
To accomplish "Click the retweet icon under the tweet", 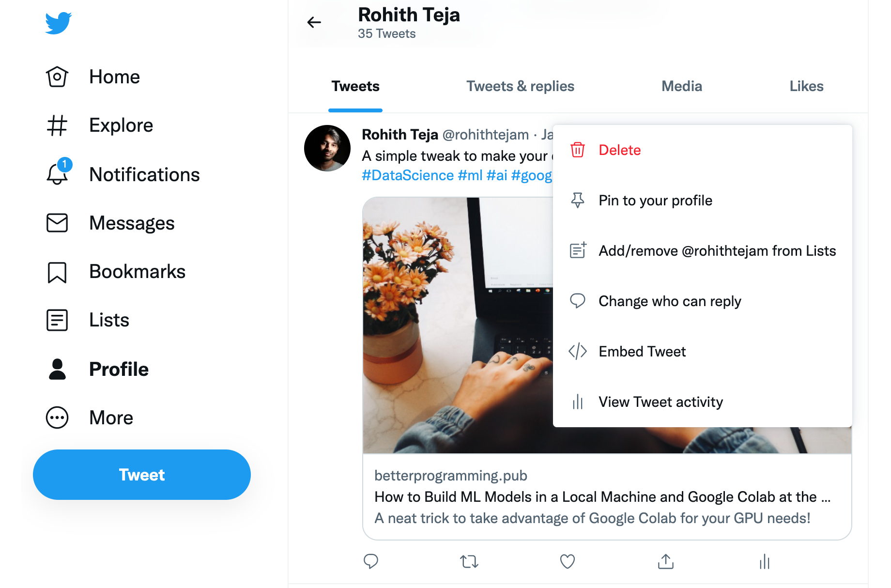I will point(469,561).
